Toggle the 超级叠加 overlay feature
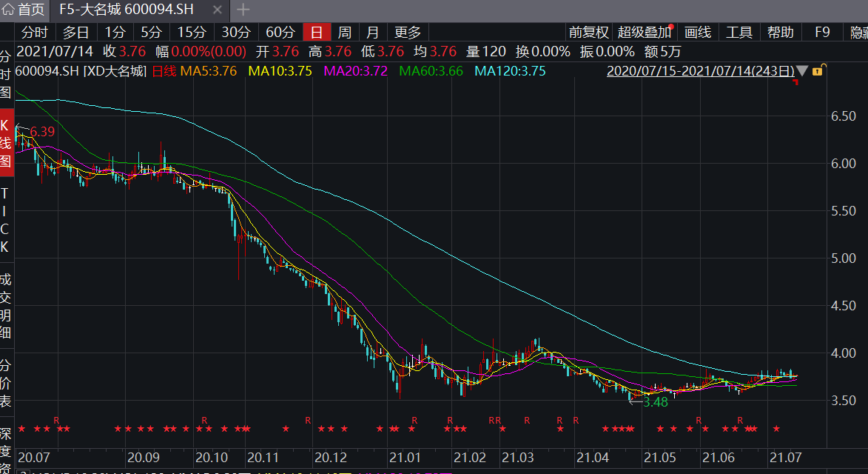This screenshot has height=474, width=868. point(645,33)
